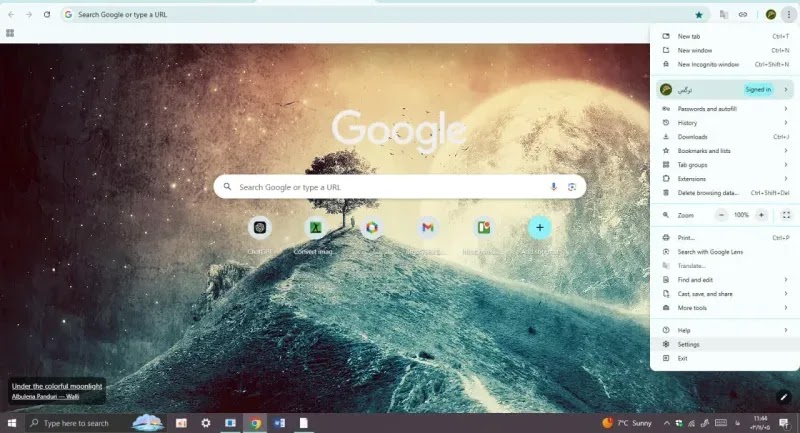This screenshot has width=800, height=433.
Task: Select New window from the menu
Action: (x=724, y=50)
